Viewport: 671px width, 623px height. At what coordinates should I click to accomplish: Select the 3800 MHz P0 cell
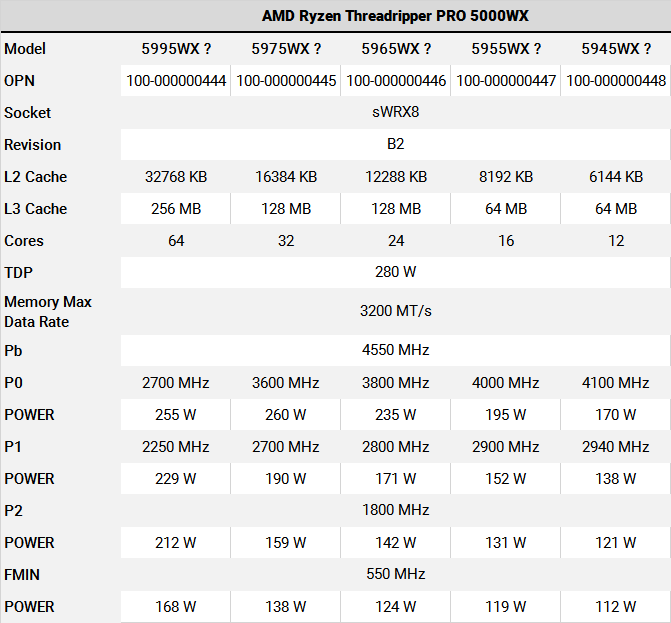396,383
